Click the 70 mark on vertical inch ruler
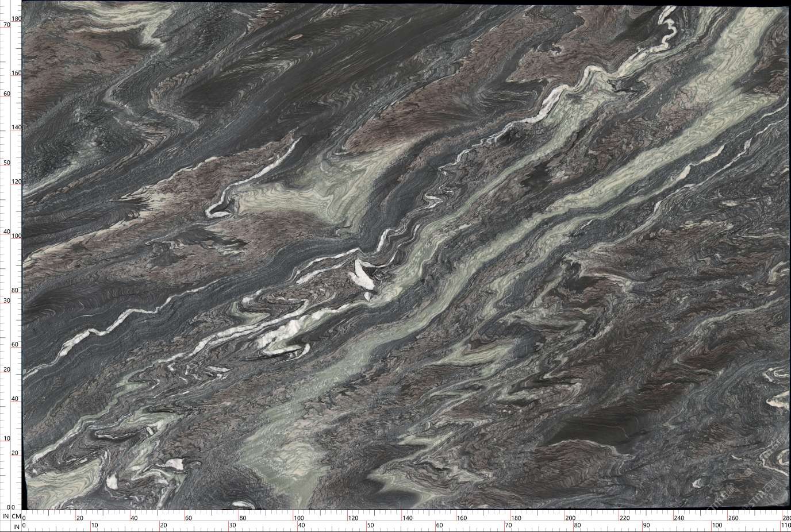Viewport: 791px width, 532px height. (7, 25)
